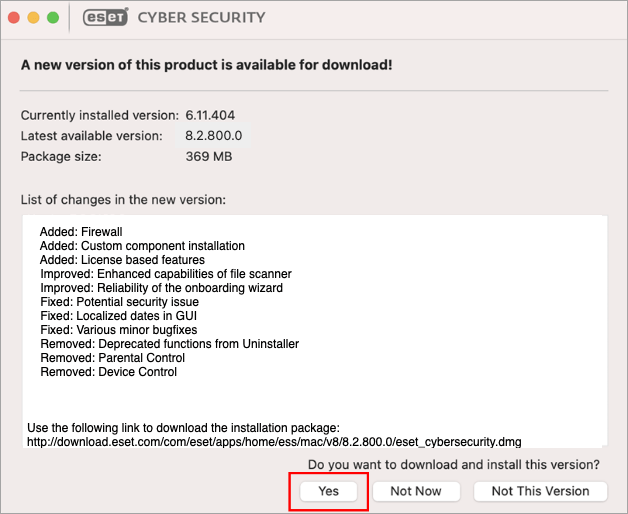Click the 'Added: Firewall' changelog line

click(81, 232)
